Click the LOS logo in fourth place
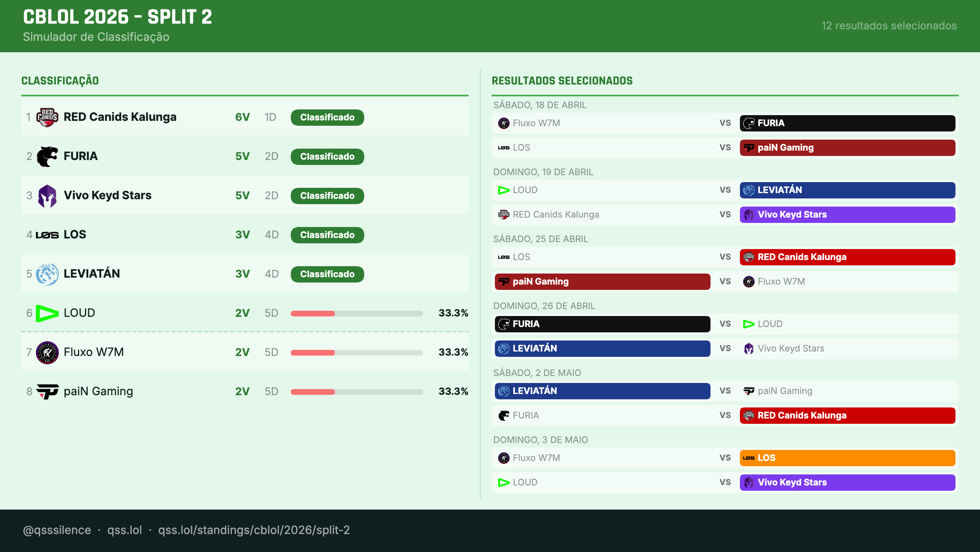 click(x=47, y=235)
